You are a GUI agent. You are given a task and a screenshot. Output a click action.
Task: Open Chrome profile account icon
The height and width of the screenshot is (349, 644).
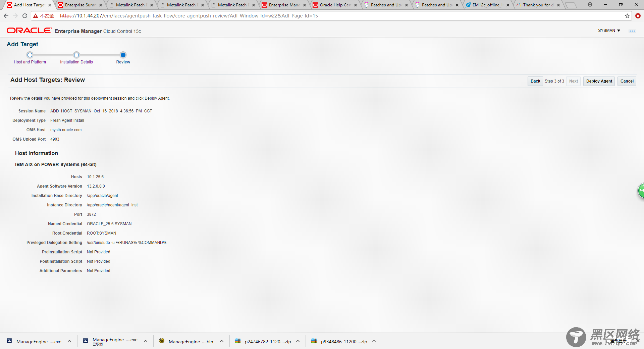pos(590,5)
